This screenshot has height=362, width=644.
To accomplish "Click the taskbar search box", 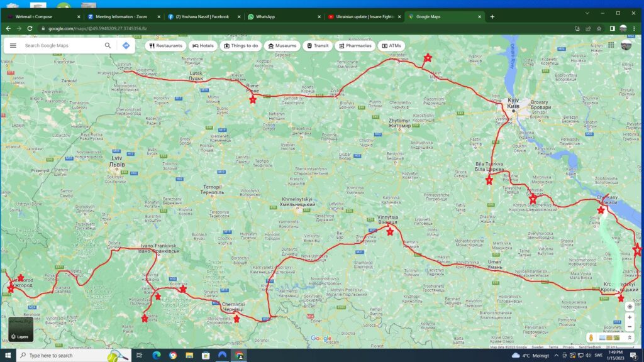I will coord(73,356).
